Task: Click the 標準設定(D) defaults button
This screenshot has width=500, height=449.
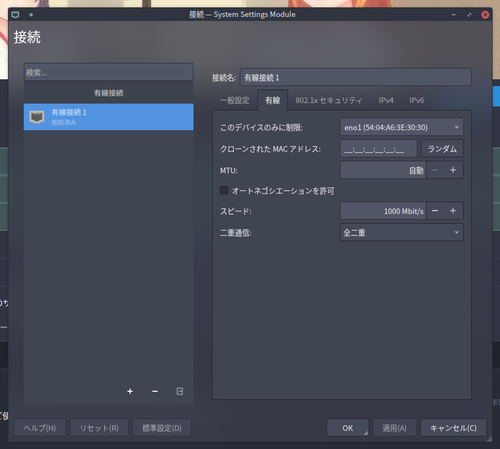Action: [162, 428]
